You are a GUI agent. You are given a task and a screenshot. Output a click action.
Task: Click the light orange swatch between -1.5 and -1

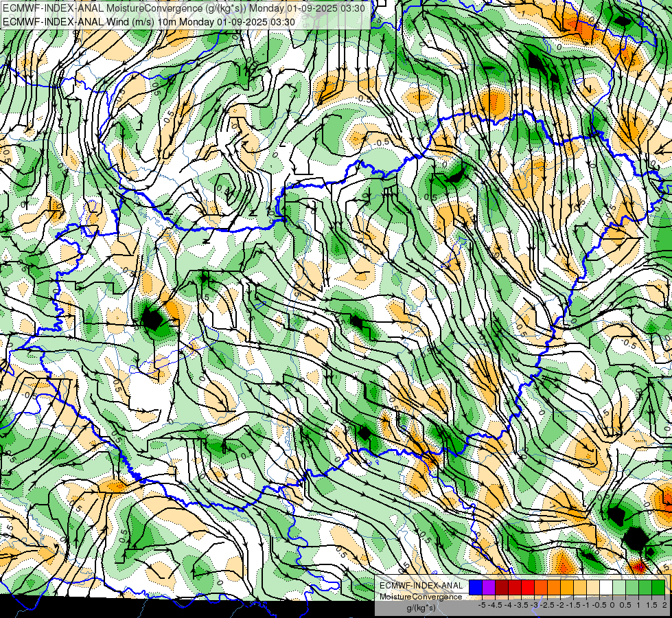tap(580, 587)
